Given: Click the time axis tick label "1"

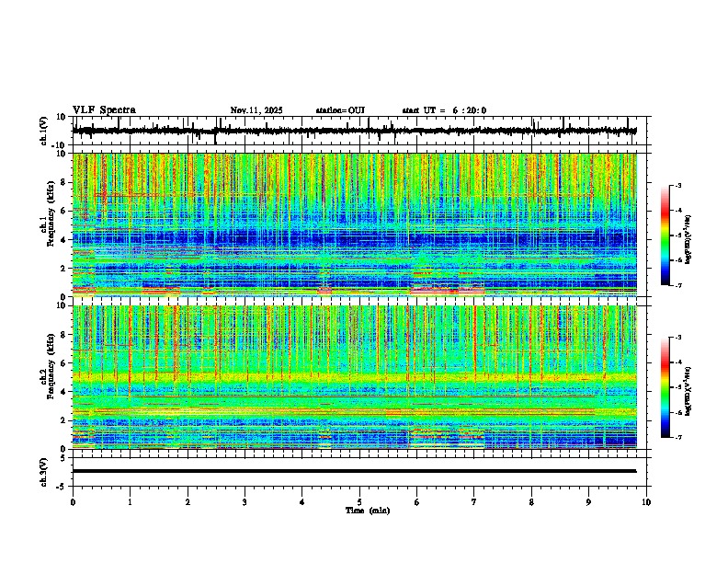Looking at the screenshot, I should 130,502.
